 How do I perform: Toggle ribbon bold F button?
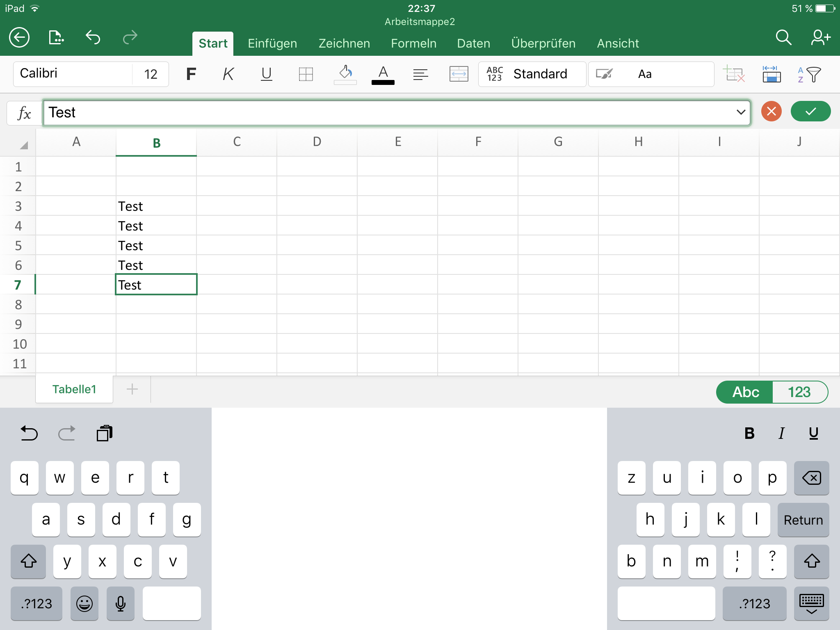pyautogui.click(x=191, y=74)
